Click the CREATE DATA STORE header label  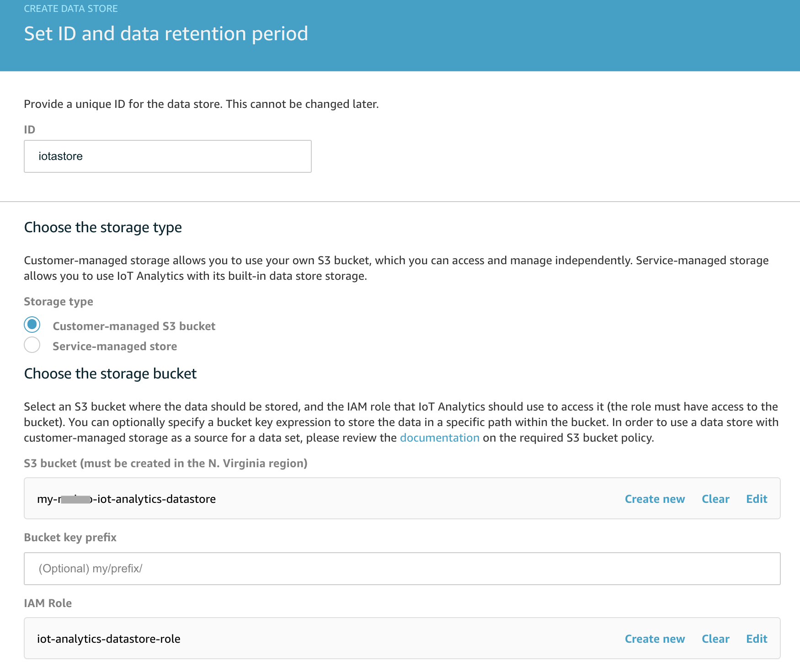pos(71,9)
